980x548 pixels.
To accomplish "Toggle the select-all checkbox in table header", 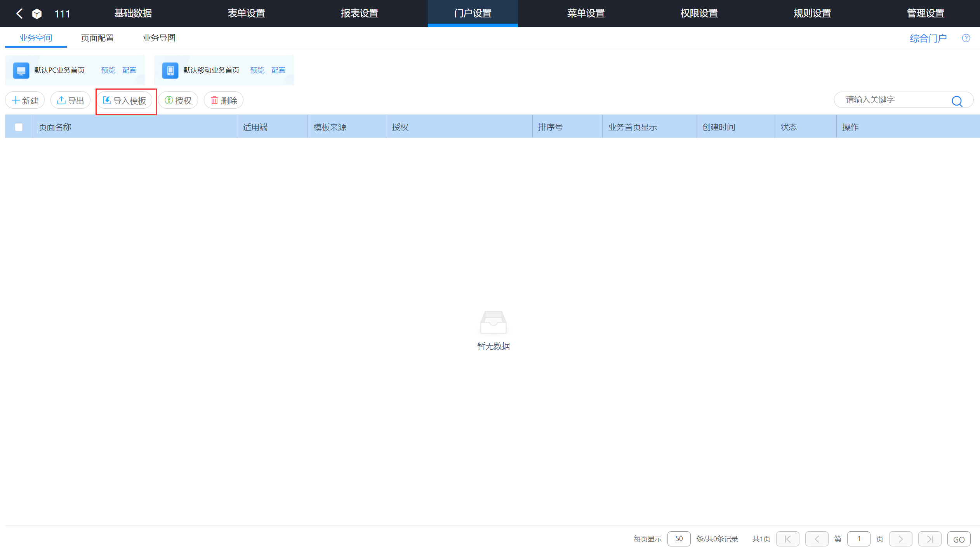I will (x=19, y=127).
